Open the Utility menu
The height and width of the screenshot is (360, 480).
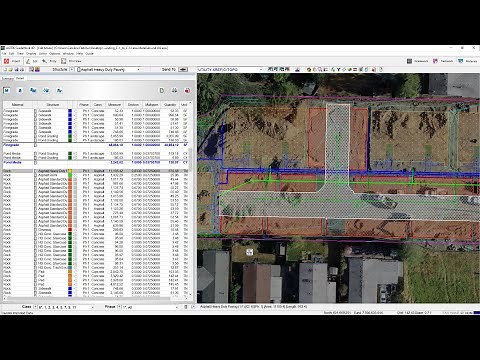coord(43,53)
